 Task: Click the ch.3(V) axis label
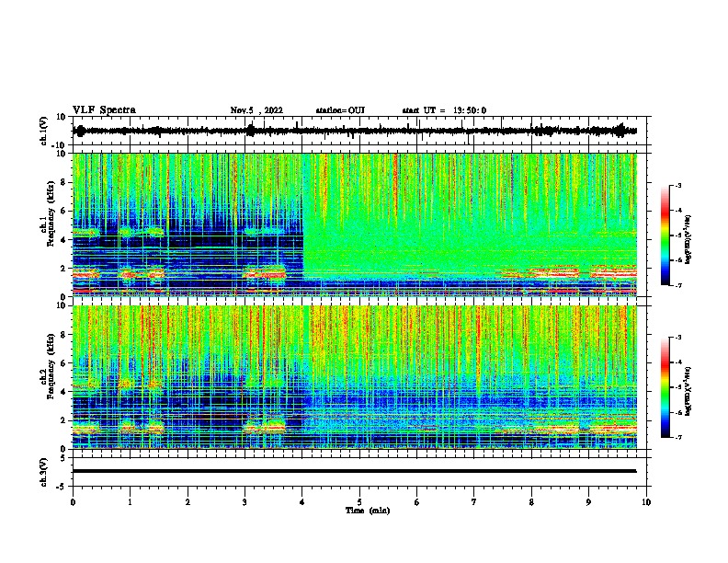pos(43,472)
